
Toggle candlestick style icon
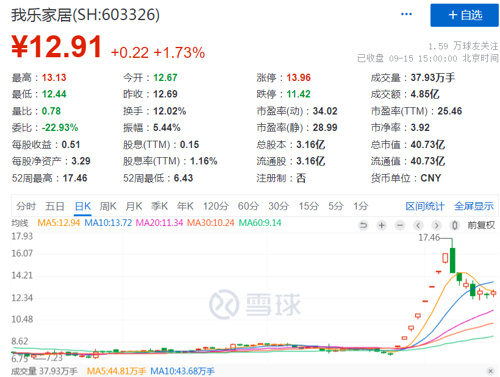click(x=454, y=226)
